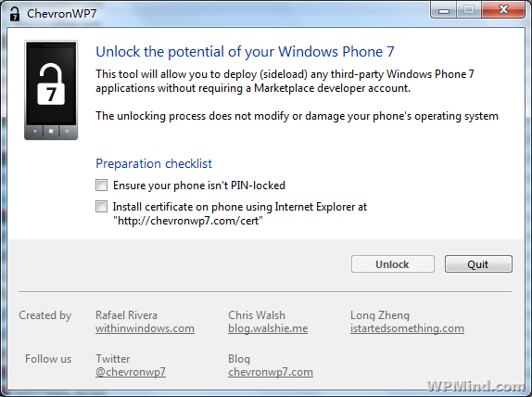Click the Unlock button
The height and width of the screenshot is (397, 532).
click(393, 264)
